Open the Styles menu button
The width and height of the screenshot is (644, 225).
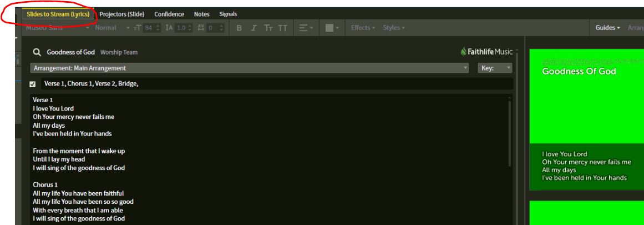tap(394, 28)
